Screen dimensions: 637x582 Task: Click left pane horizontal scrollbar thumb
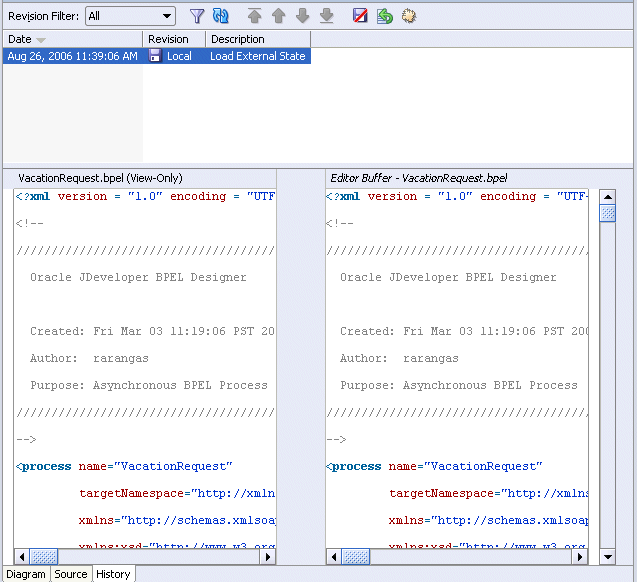[x=44, y=557]
